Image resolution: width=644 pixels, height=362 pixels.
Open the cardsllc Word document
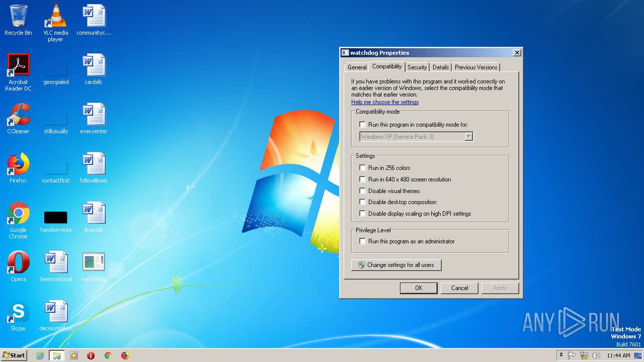tap(94, 69)
